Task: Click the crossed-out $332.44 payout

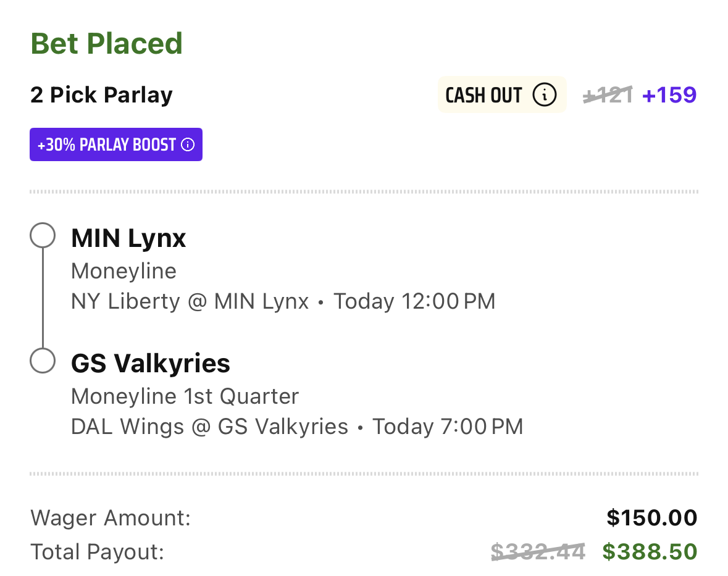Action: point(538,552)
